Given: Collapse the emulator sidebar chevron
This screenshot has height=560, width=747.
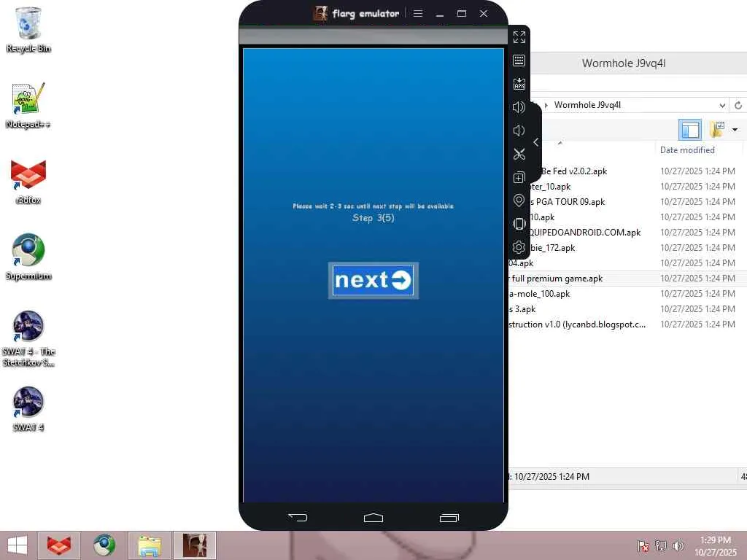Looking at the screenshot, I should (536, 142).
